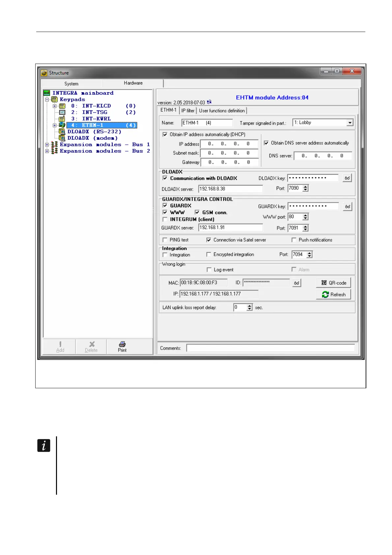Image resolution: width=392 pixels, height=555 pixels.
Task: Click the Name input field
Action: pos(207,123)
